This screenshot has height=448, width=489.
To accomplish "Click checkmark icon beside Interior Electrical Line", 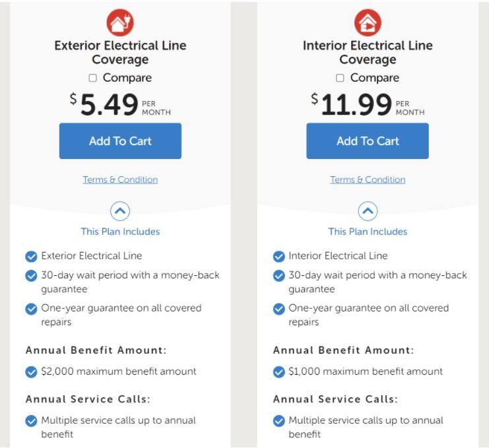I will pos(278,256).
